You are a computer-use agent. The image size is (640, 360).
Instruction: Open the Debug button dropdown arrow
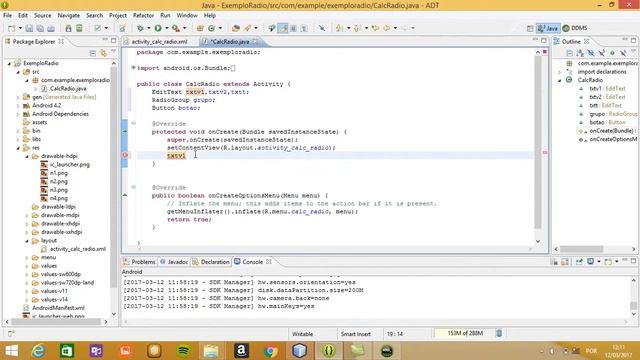149,28
